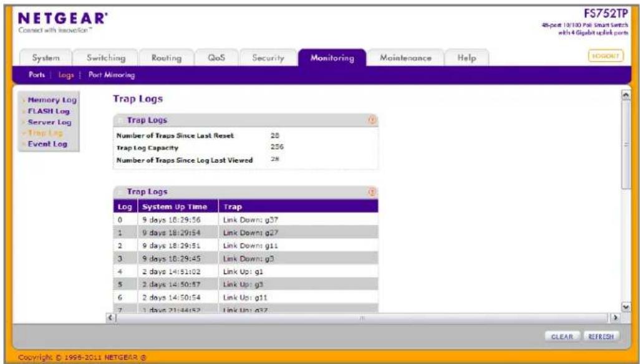
Task: Select row 'Link Up: g3'
Action: click(x=246, y=284)
